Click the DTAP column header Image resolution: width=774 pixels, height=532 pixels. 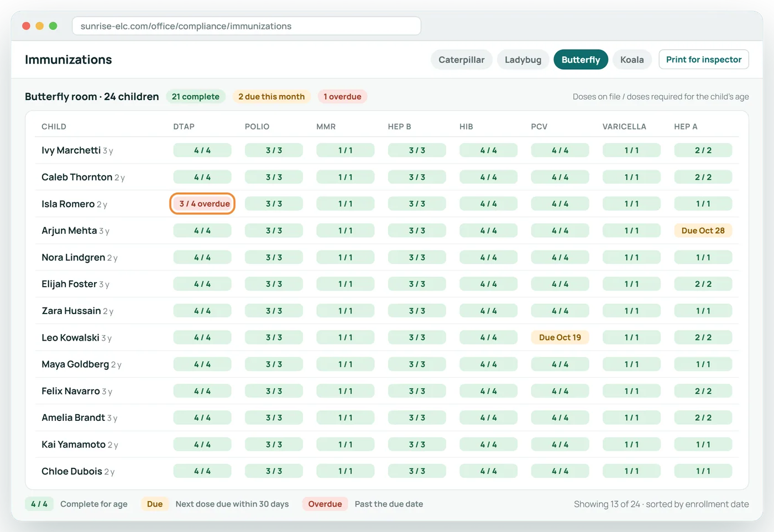184,127
